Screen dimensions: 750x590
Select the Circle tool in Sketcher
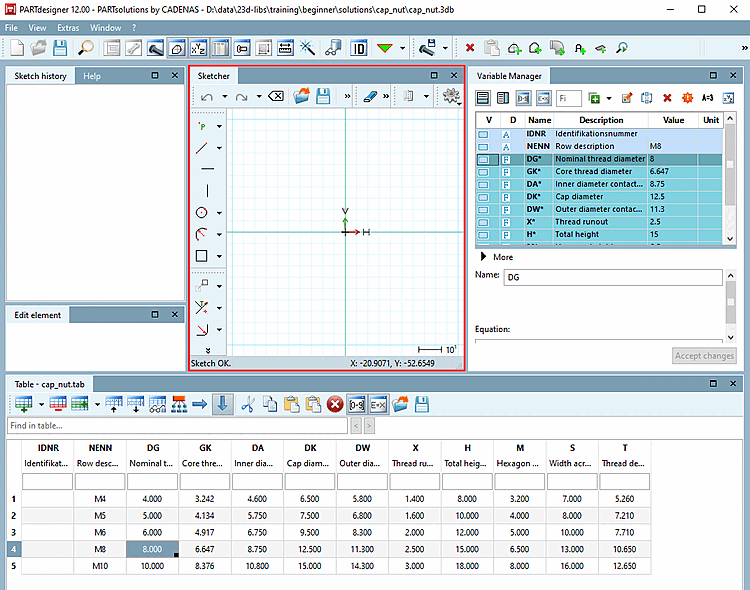click(203, 212)
